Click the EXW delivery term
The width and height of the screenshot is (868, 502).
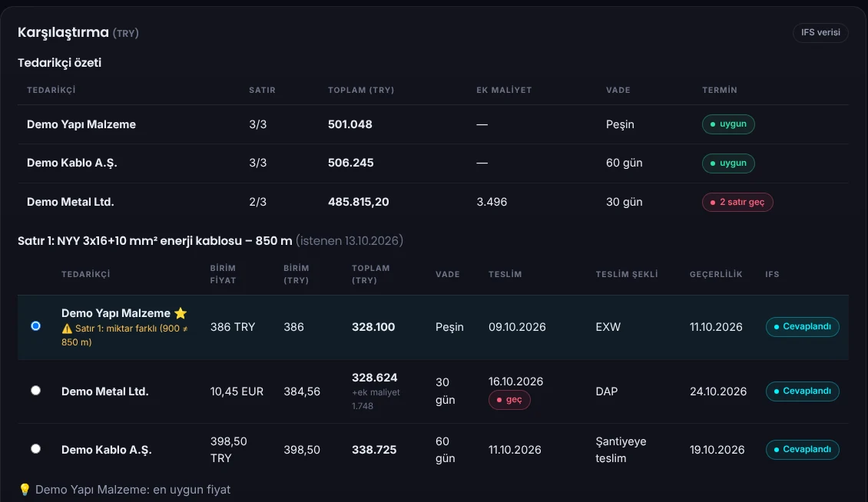pos(608,327)
